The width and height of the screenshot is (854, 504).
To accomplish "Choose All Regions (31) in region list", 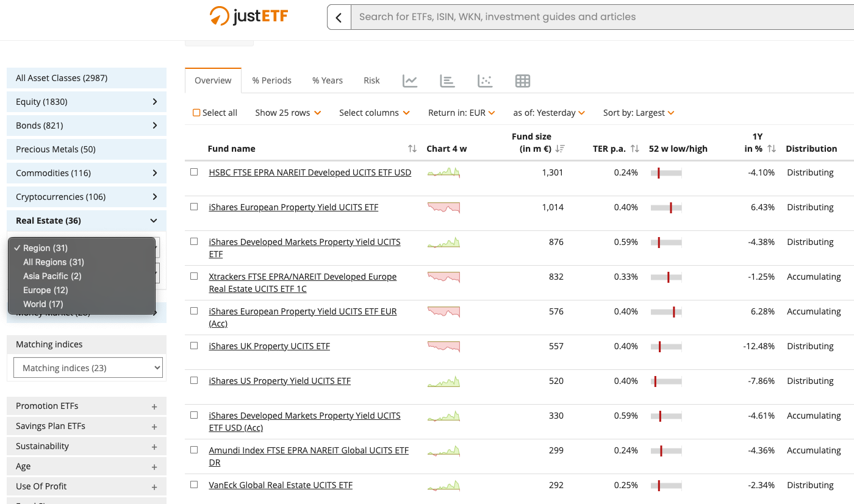I will [82, 262].
